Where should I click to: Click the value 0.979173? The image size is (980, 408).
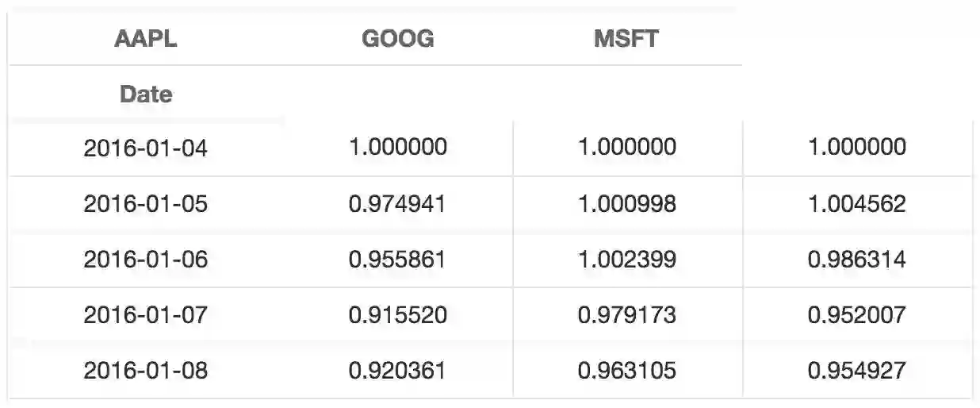626,315
